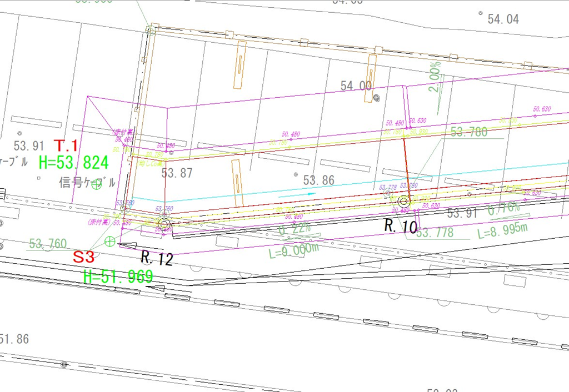569x392 pixels.
Task: Select the 0.22% slope annotation
Action: click(295, 229)
